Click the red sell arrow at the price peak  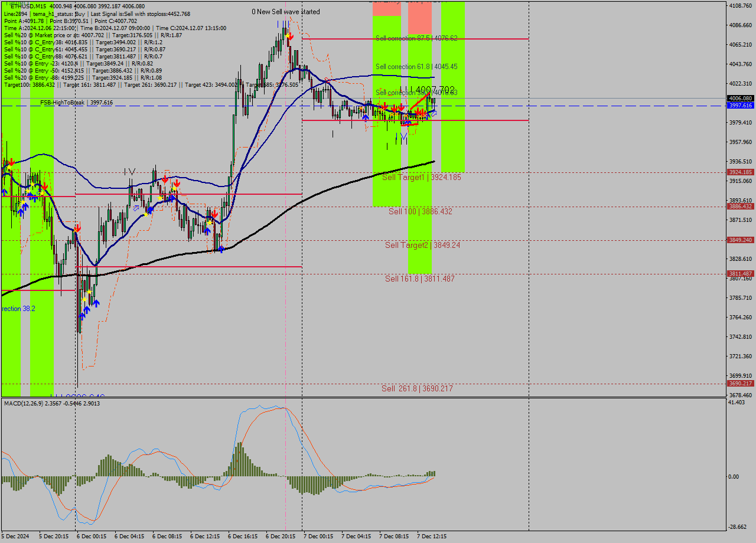[289, 36]
